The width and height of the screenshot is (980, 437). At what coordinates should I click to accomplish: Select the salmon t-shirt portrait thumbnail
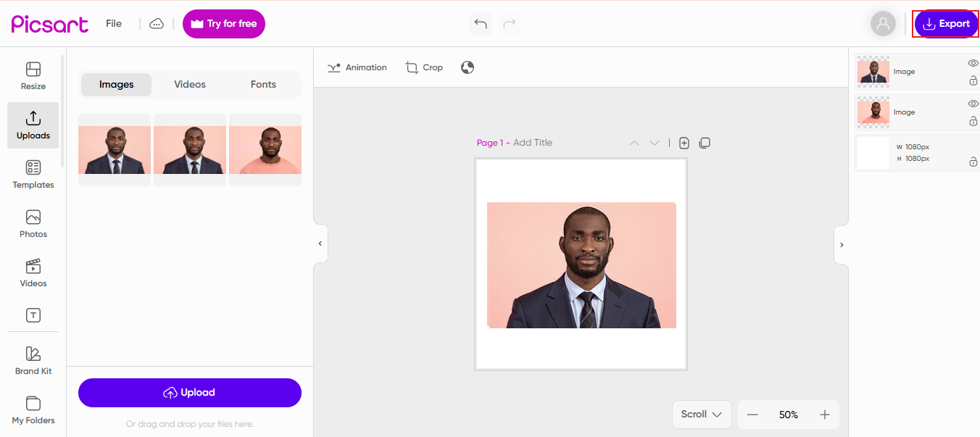[x=265, y=150]
